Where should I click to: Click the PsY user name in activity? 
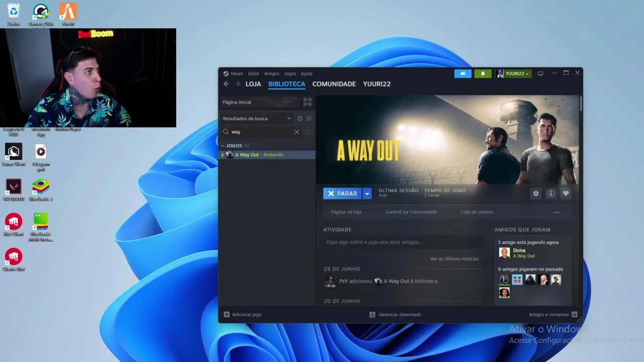point(344,281)
